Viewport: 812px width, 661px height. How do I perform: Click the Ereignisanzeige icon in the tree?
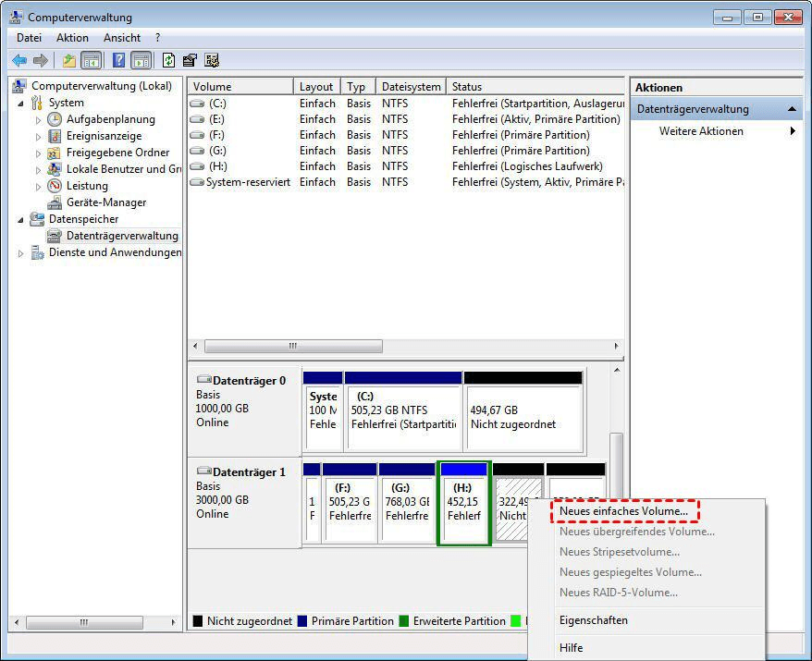point(55,136)
